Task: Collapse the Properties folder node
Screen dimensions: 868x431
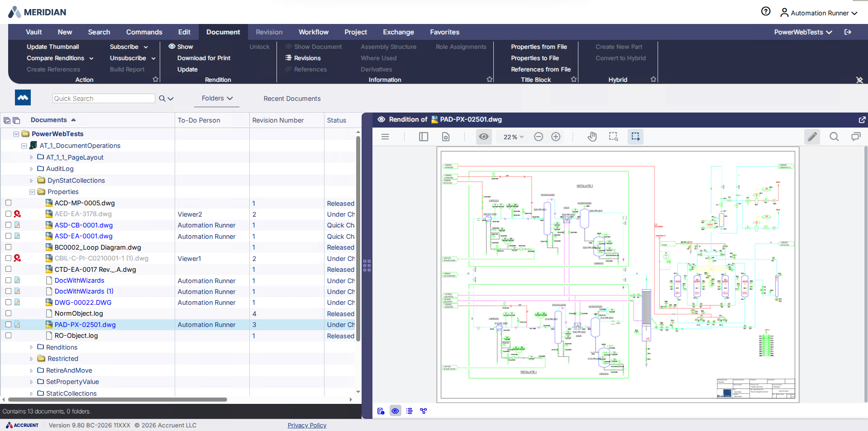Action: (x=32, y=192)
